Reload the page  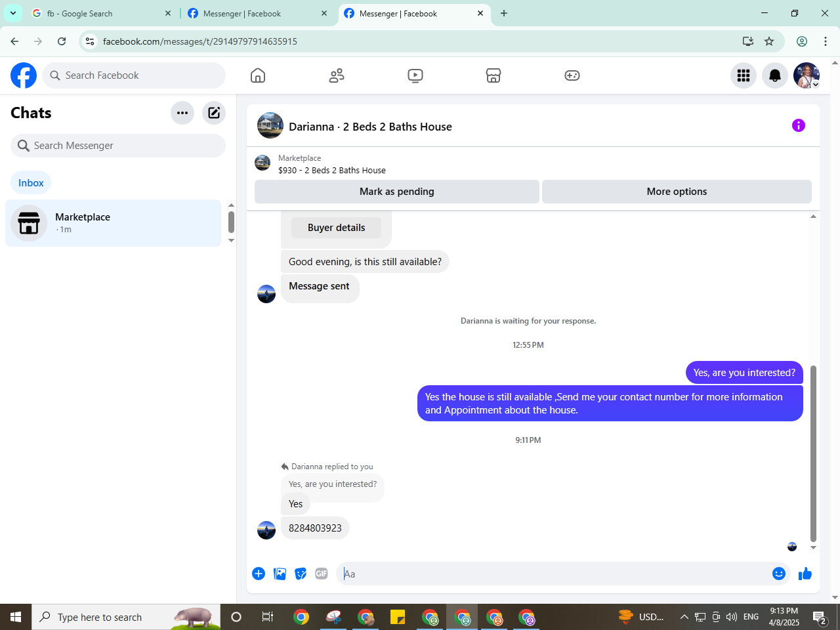62,41
